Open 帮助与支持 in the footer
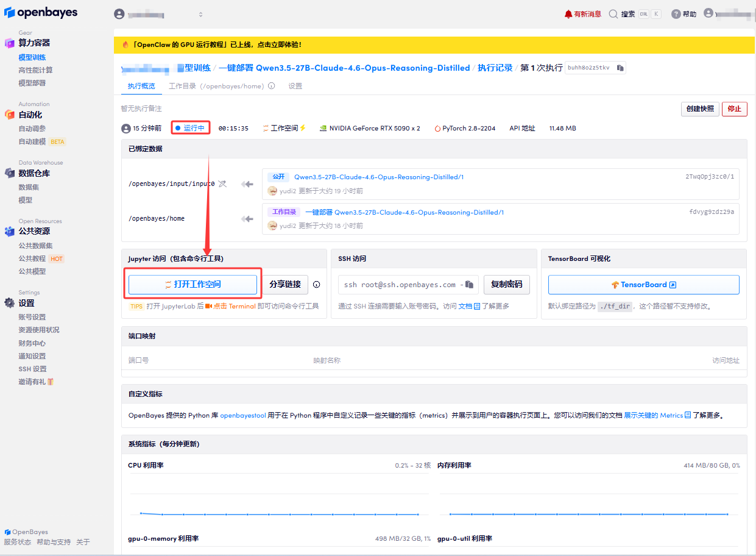 (54, 542)
